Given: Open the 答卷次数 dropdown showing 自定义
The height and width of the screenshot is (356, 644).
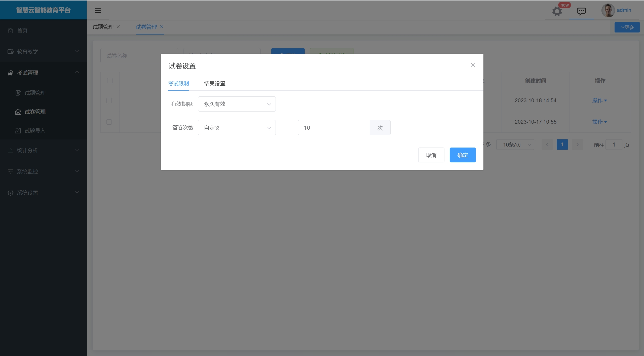Looking at the screenshot, I should 237,128.
